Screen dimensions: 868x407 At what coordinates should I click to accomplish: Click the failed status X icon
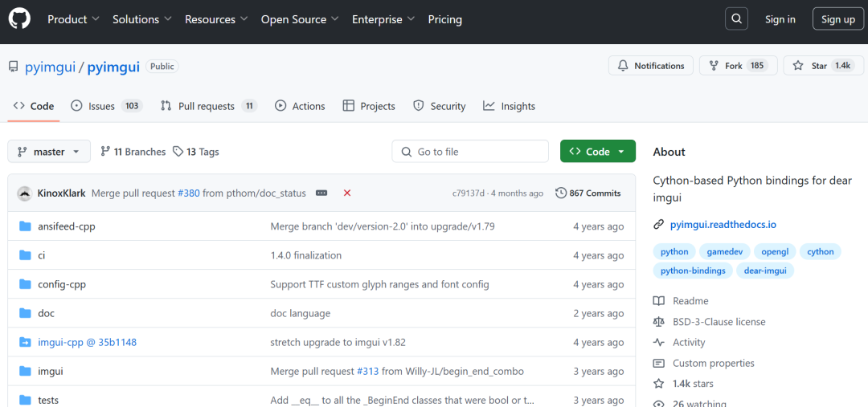pyautogui.click(x=347, y=193)
